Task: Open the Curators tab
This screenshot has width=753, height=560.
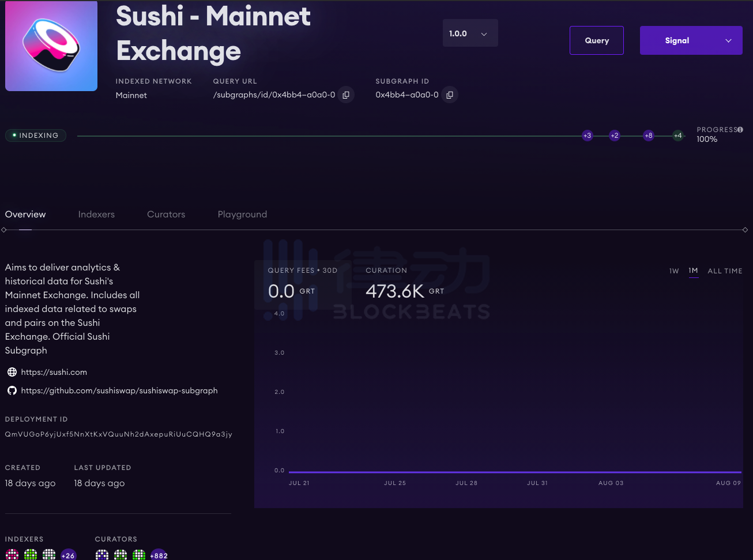Action: click(x=166, y=215)
